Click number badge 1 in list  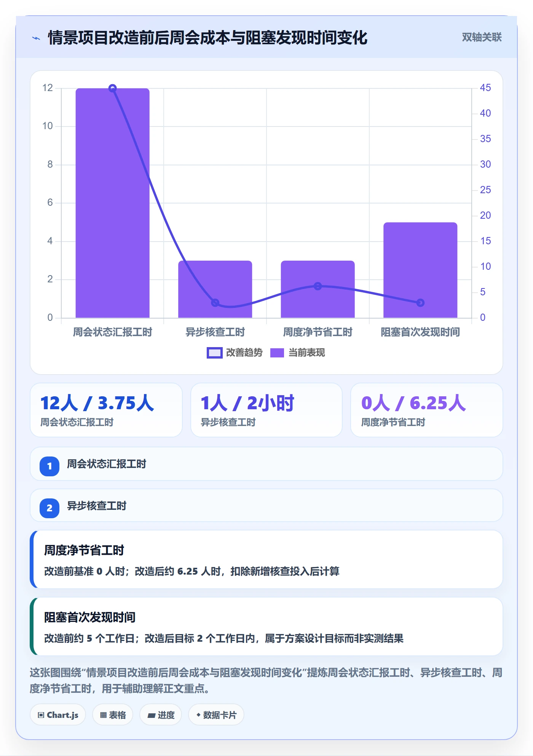tap(49, 466)
